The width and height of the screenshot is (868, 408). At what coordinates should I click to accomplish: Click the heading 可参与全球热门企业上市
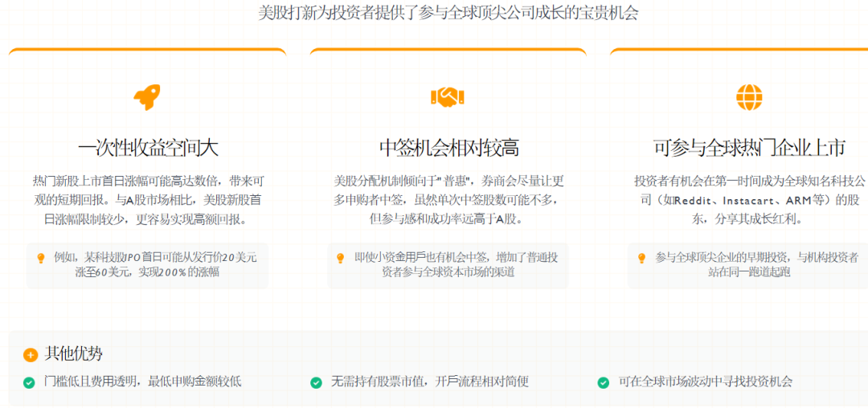[749, 148]
